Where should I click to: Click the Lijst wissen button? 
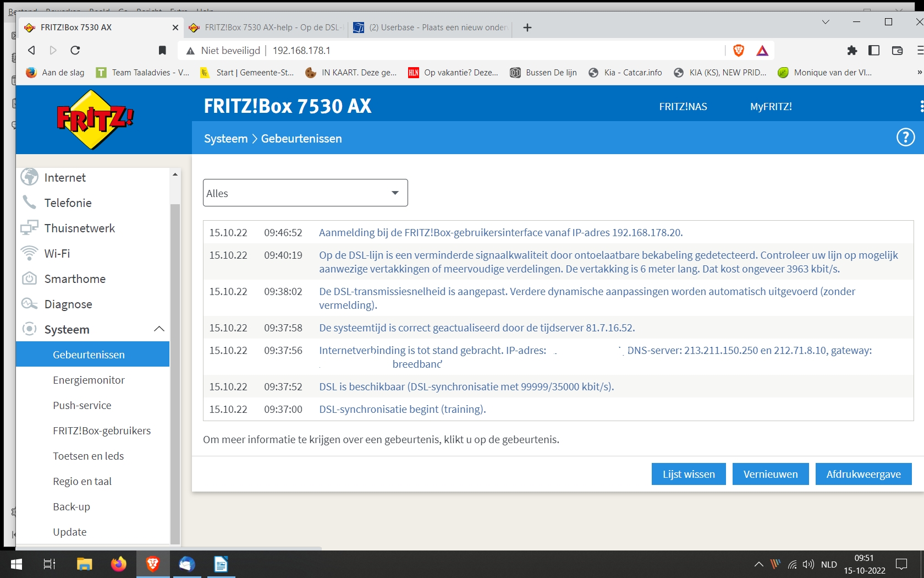tap(689, 474)
